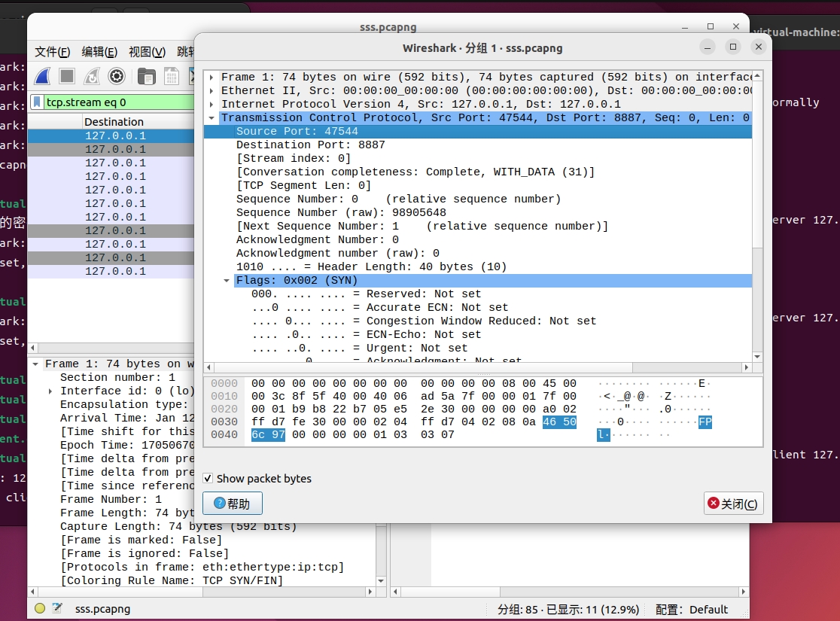This screenshot has width=840, height=621.
Task: Click the hex offset 0020 row label
Action: (x=224, y=409)
